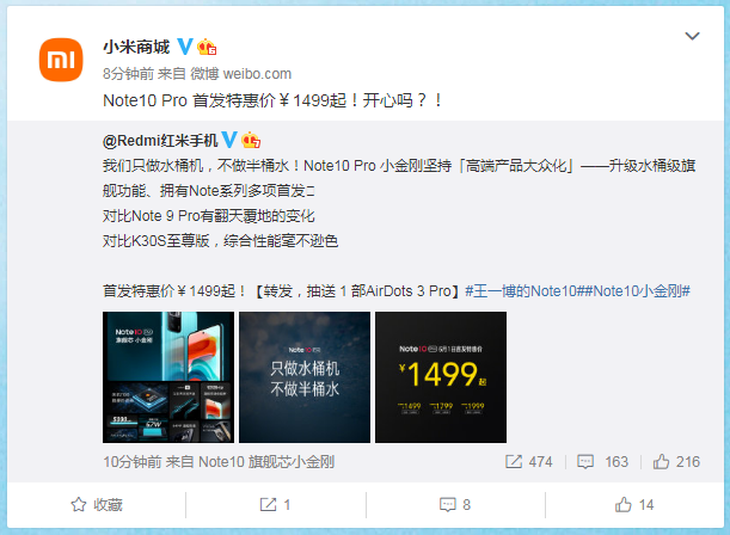The width and height of the screenshot is (730, 535).
Task: Click the crown membership badge beside 小米商城
Action: pyautogui.click(x=207, y=47)
